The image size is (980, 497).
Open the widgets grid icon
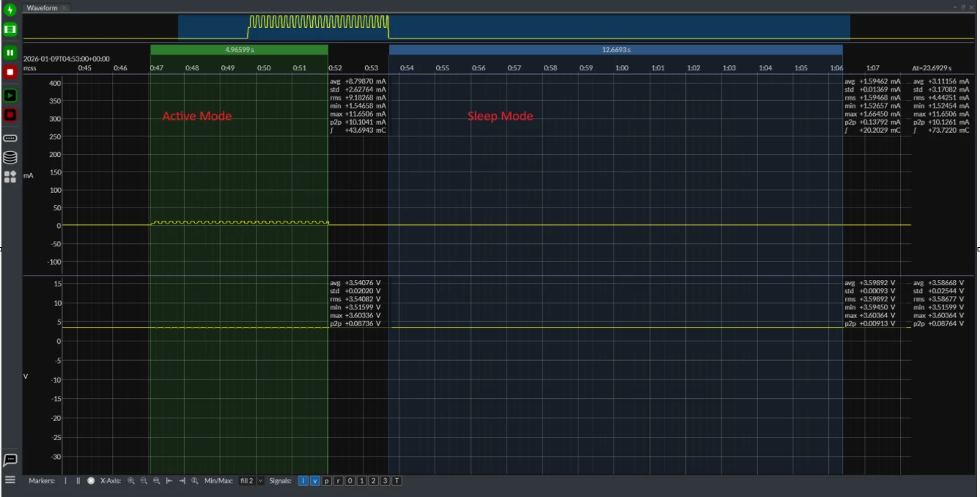[10, 177]
